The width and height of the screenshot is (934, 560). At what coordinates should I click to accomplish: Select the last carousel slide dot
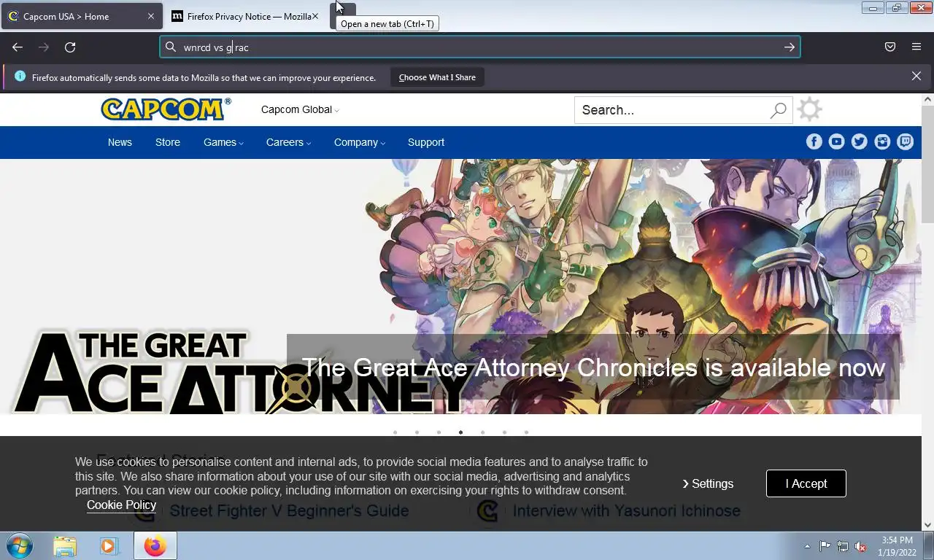(x=526, y=432)
